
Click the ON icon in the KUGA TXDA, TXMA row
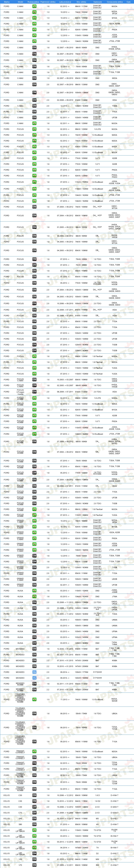[34, 643]
